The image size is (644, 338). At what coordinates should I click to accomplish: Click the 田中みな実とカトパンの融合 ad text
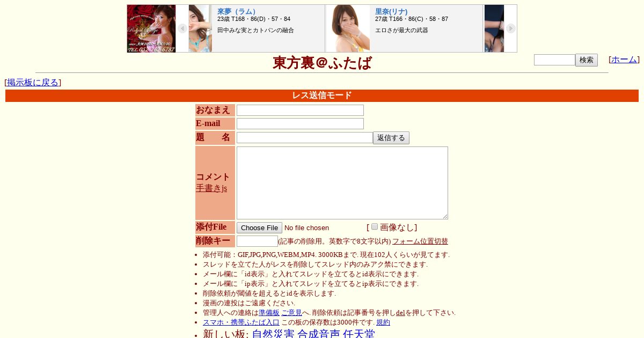(255, 31)
